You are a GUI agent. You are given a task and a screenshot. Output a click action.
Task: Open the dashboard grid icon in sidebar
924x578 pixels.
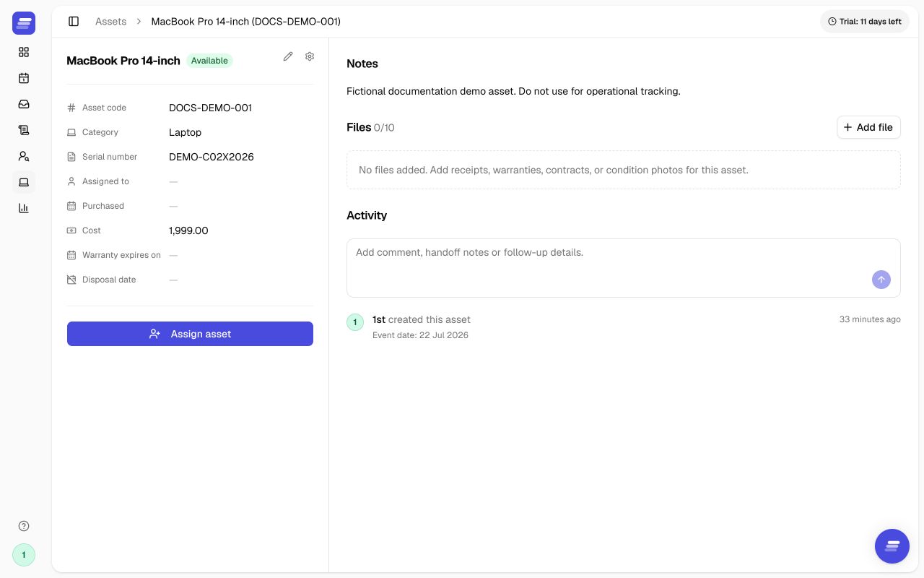(x=24, y=52)
